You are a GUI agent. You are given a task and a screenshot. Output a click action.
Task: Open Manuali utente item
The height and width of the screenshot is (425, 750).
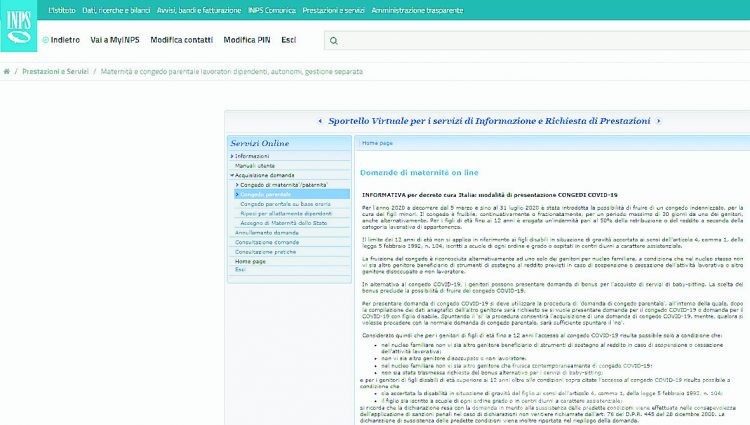tap(255, 166)
